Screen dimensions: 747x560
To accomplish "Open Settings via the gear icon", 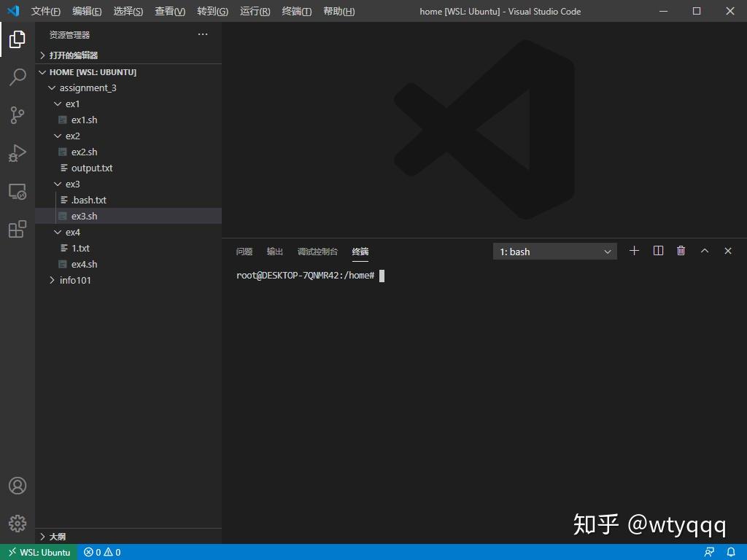I will (x=17, y=523).
